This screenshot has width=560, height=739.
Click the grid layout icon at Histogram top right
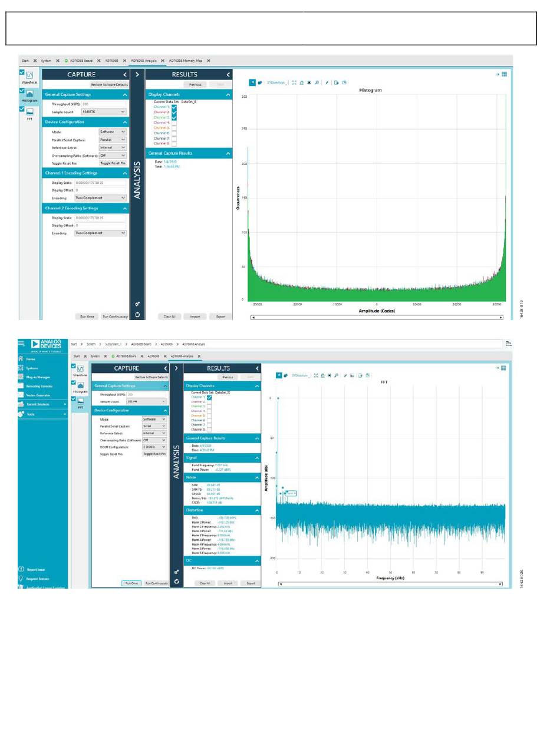[505, 74]
